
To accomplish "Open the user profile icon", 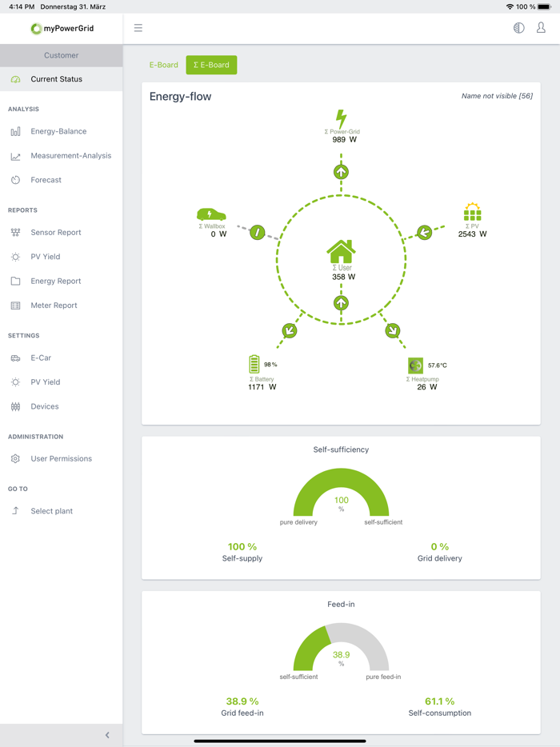I will pyautogui.click(x=541, y=27).
